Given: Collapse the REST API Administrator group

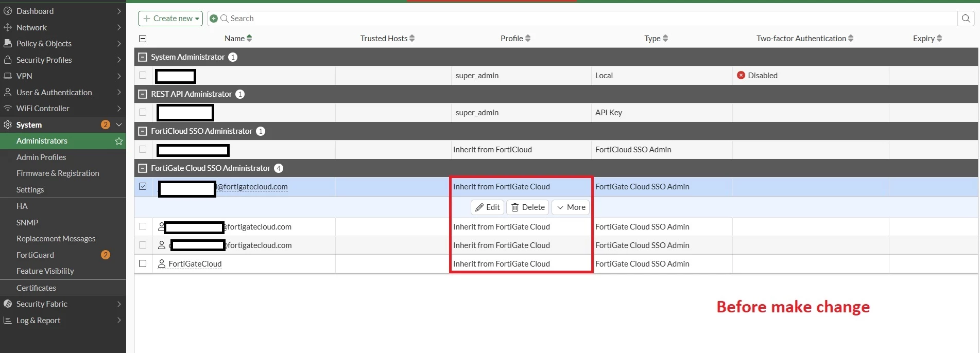Looking at the screenshot, I should tap(143, 94).
